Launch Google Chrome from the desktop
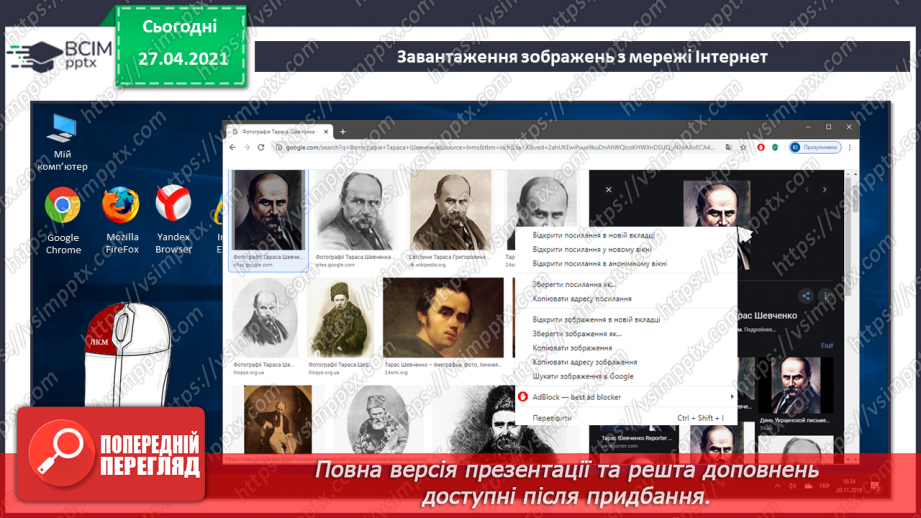Image resolution: width=921 pixels, height=518 pixels. coord(63,220)
